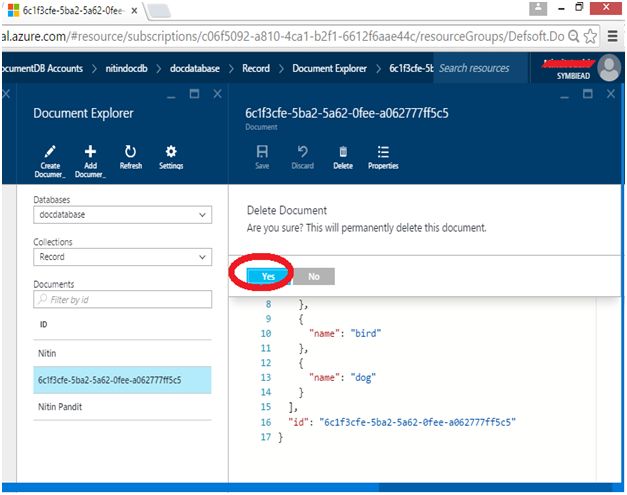Click the "id" key on line 16

[299, 422]
